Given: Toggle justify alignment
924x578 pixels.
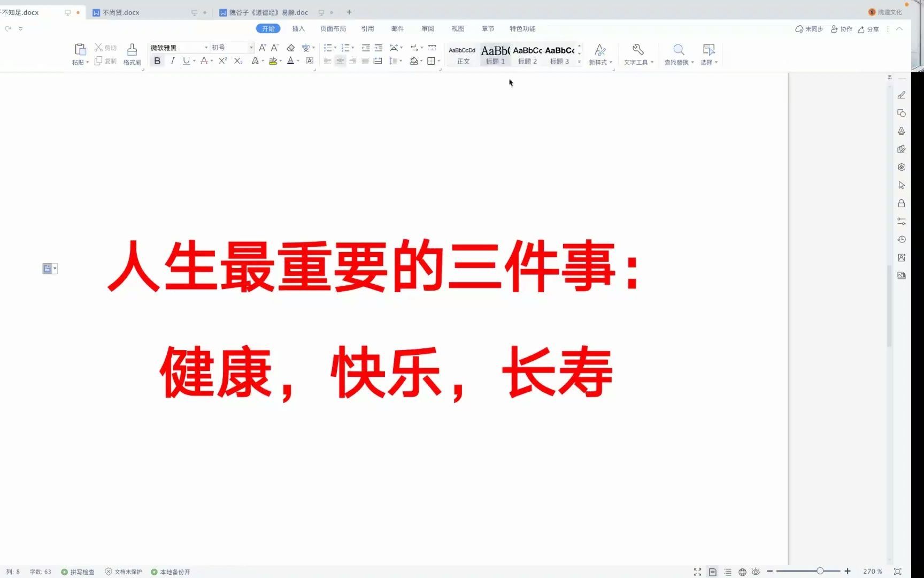Looking at the screenshot, I should pos(365,61).
